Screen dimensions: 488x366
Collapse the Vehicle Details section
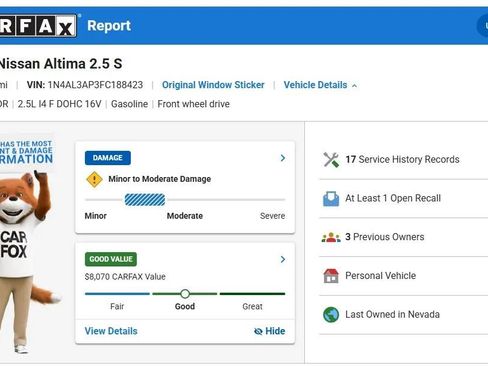tap(320, 85)
